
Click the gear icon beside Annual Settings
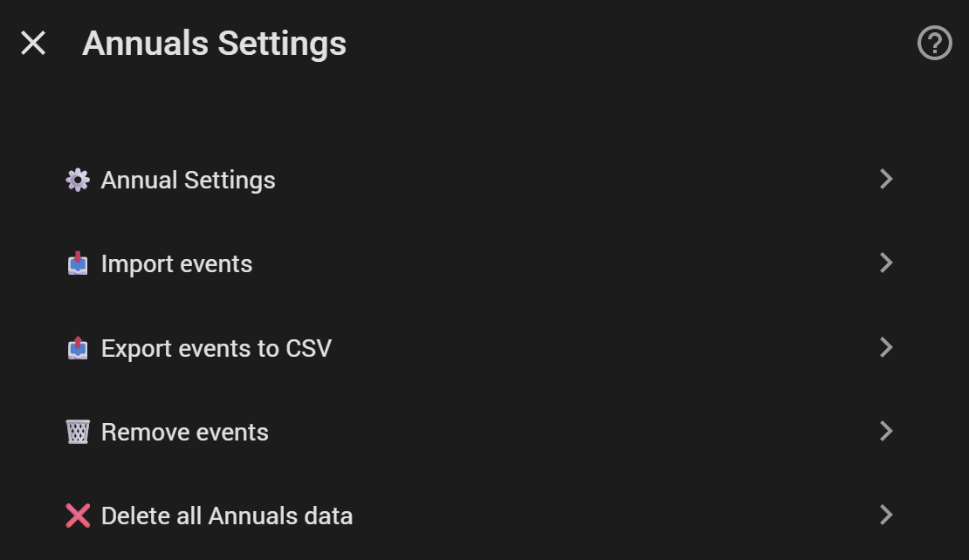click(78, 180)
